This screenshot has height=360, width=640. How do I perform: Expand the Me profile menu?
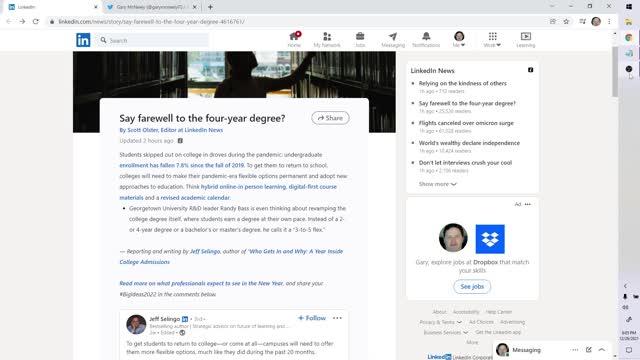tap(459, 40)
